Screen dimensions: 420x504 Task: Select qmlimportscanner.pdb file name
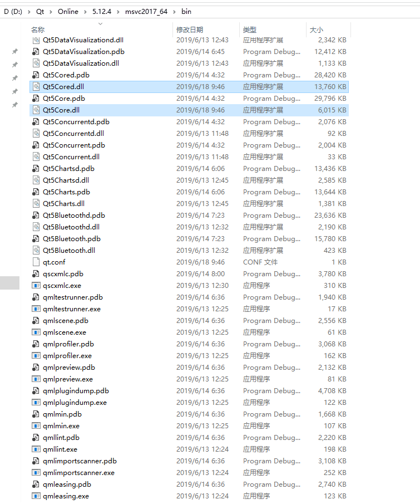click(x=80, y=461)
